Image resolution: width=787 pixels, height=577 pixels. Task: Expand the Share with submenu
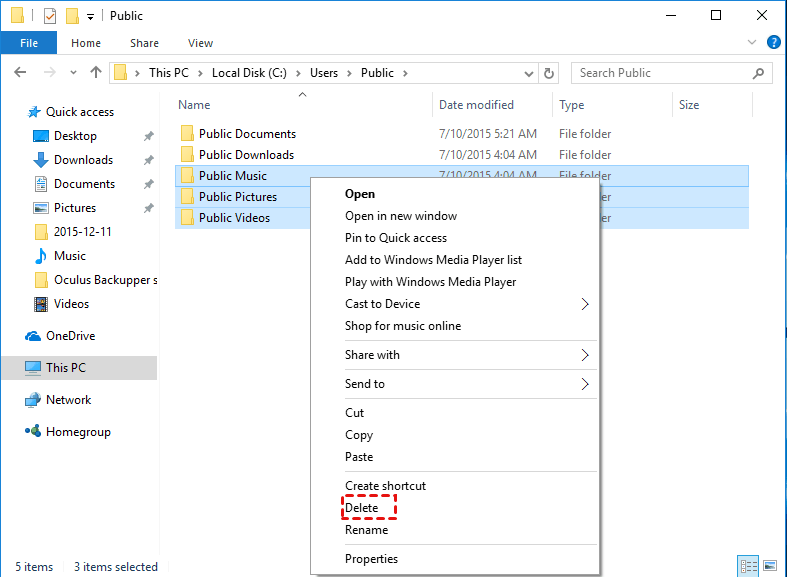tap(585, 355)
